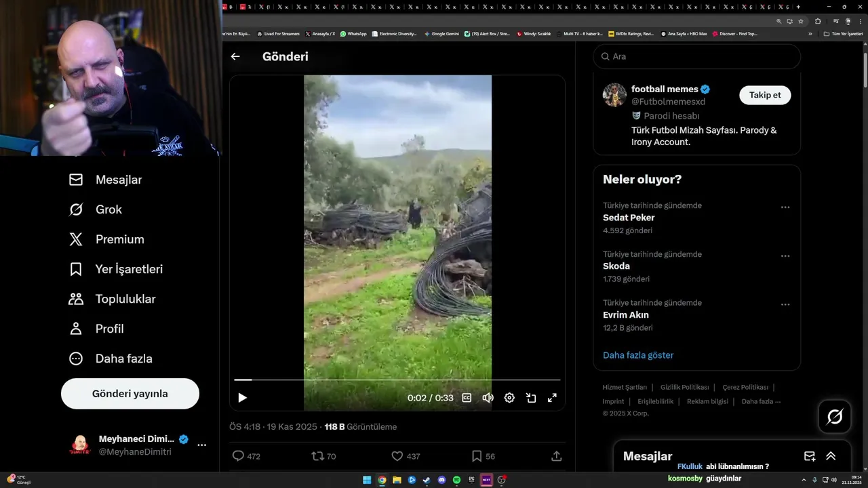
Task: Expand footer Daha fazla options
Action: pos(761,401)
